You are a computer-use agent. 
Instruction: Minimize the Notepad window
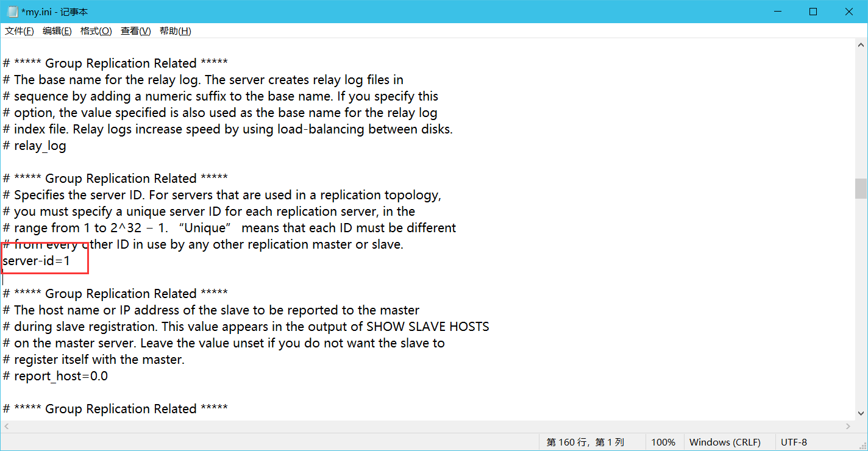777,12
